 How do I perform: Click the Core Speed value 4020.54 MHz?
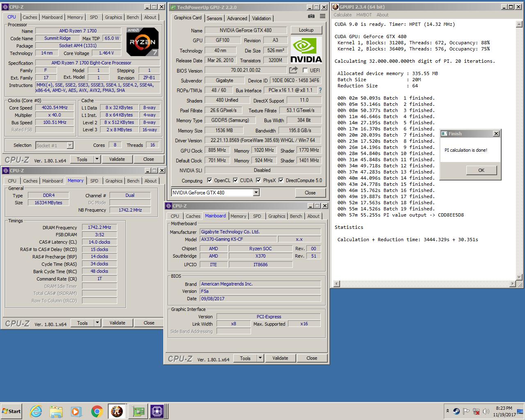pos(55,107)
